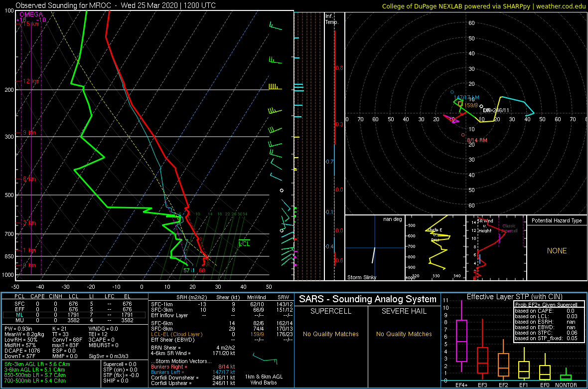Open the SR Wind v. Height inset

(x=496, y=248)
